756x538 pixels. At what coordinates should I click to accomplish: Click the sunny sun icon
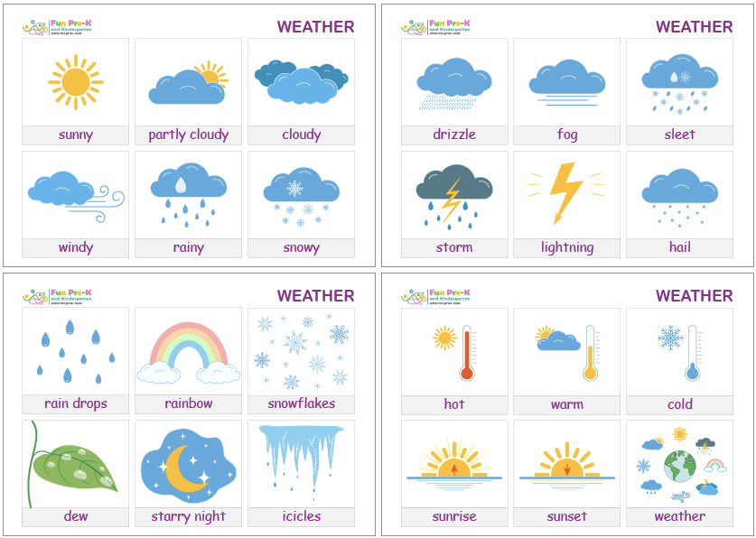[76, 82]
